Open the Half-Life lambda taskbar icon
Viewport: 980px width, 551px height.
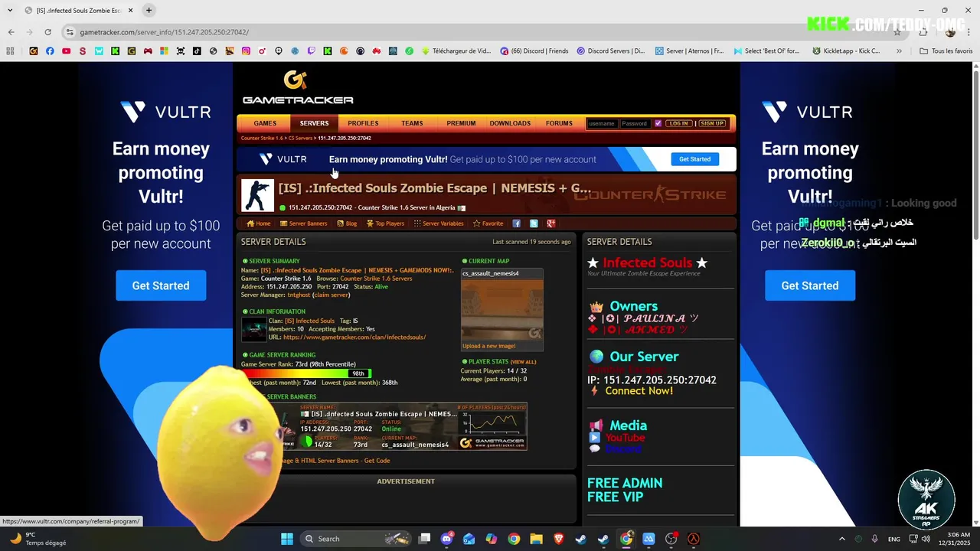(694, 539)
